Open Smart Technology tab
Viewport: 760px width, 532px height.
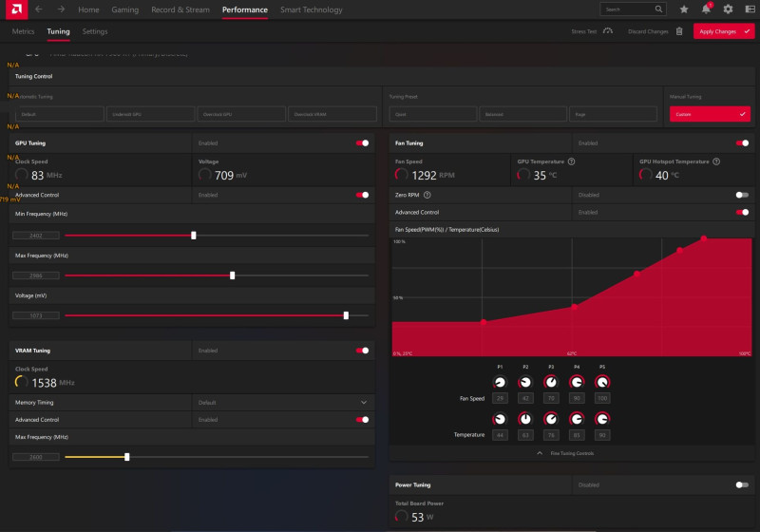(312, 9)
